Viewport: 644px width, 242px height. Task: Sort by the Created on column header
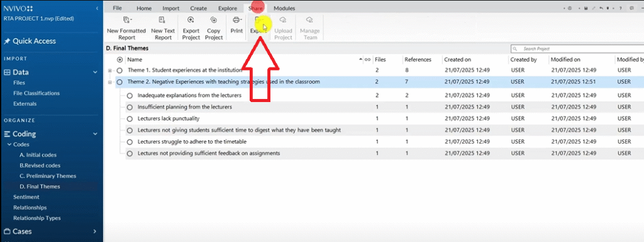tap(458, 60)
